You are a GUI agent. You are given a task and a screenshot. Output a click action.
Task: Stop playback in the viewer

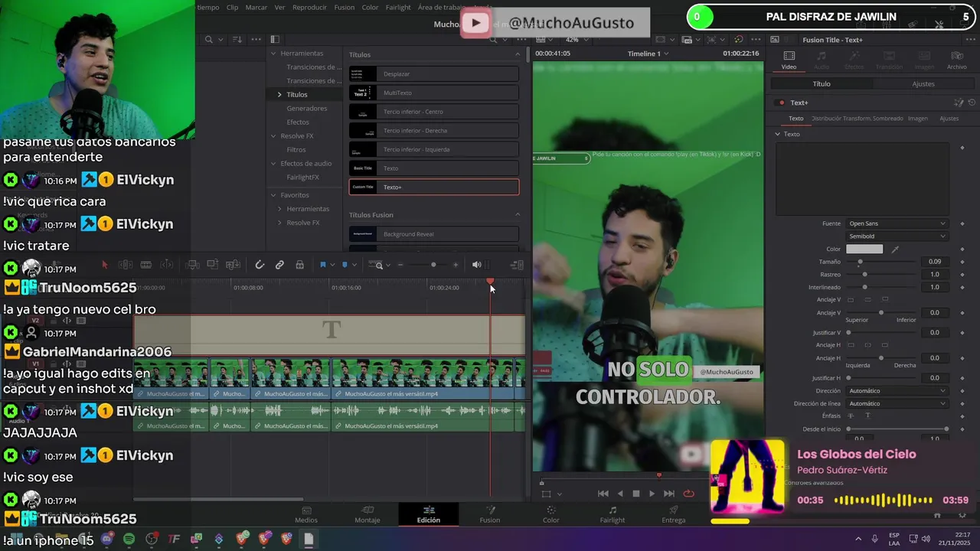point(635,494)
